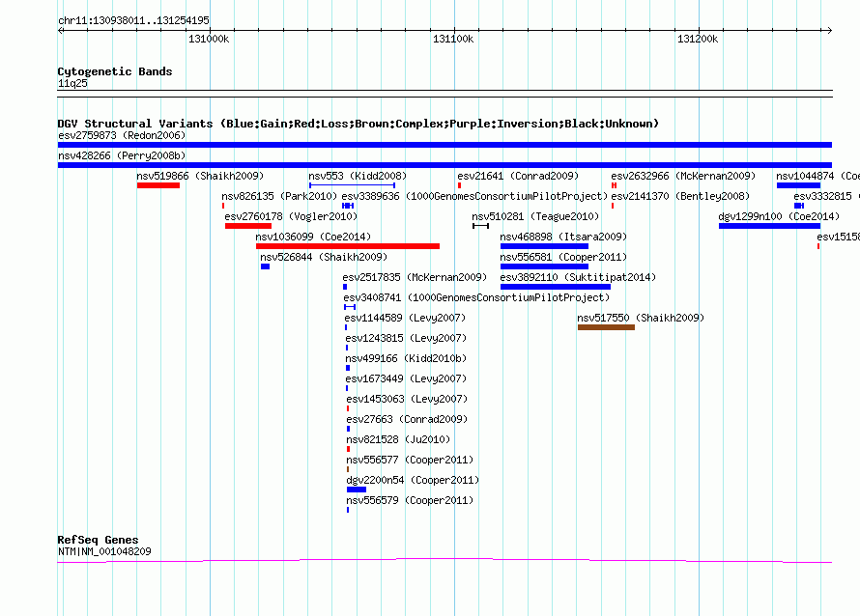Click the brown nsv517550 (Shaikh2009) complex bar

click(x=606, y=327)
